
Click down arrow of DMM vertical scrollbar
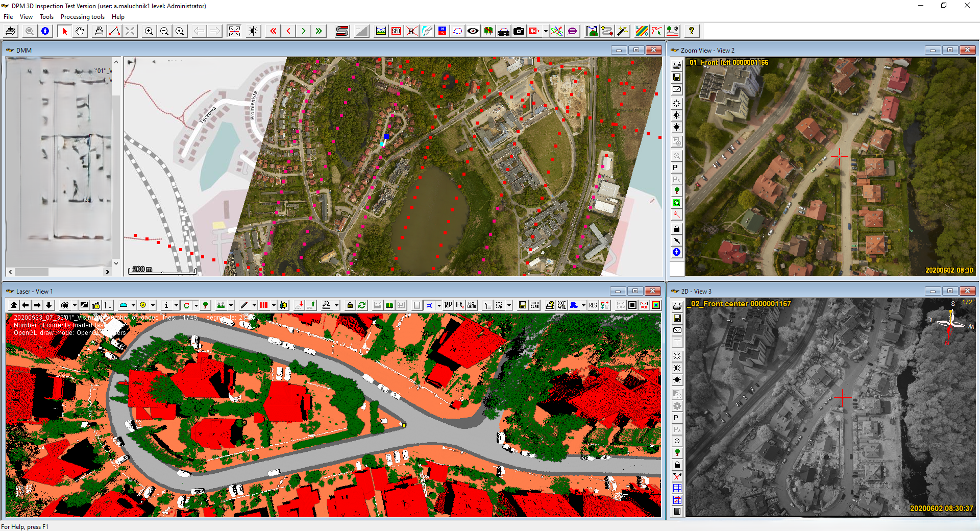pos(116,263)
